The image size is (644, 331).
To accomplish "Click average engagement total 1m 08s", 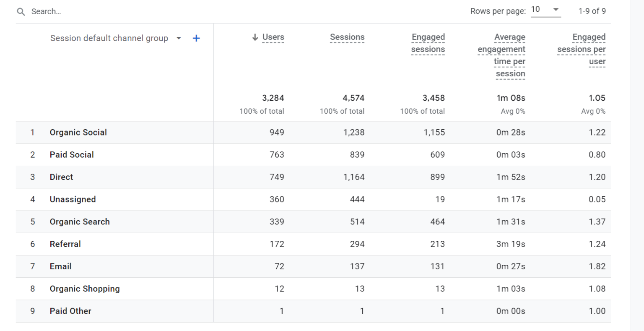I will pyautogui.click(x=511, y=98).
